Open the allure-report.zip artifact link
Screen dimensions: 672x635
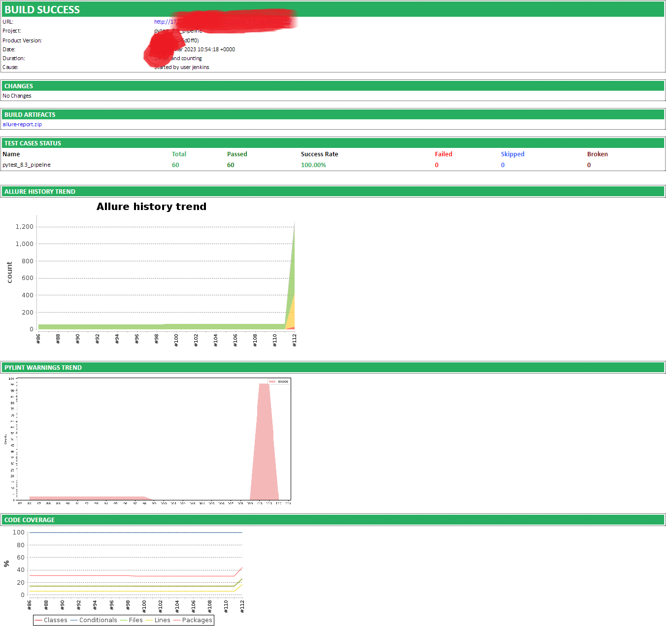[x=22, y=124]
